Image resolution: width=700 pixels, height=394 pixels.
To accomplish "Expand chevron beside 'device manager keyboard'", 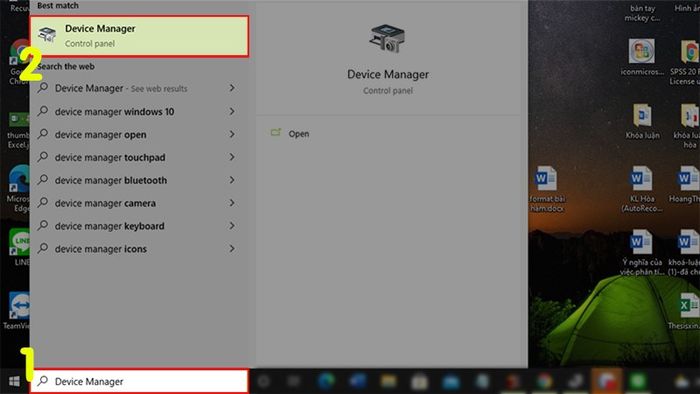I will 232,225.
